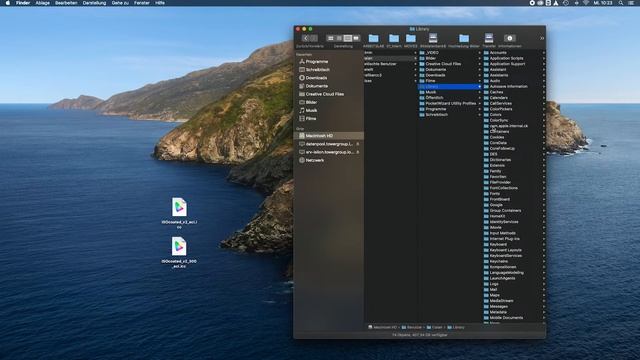The height and width of the screenshot is (360, 640).
Task: Open the Ablage menu
Action: (42, 3)
